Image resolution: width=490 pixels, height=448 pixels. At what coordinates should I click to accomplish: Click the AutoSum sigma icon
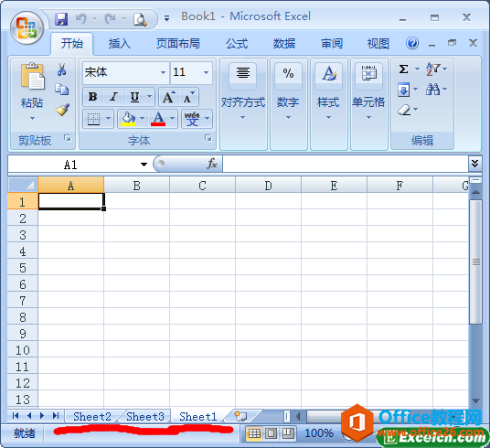403,69
